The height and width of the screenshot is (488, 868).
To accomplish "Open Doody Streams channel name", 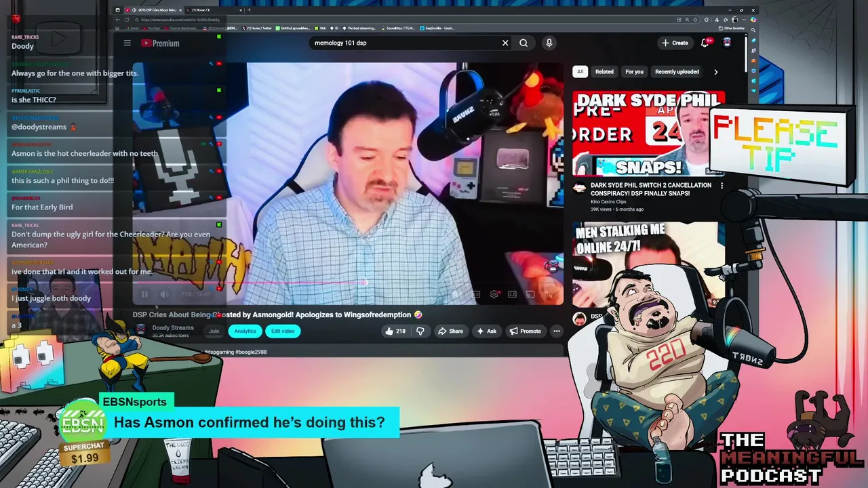I will point(173,327).
